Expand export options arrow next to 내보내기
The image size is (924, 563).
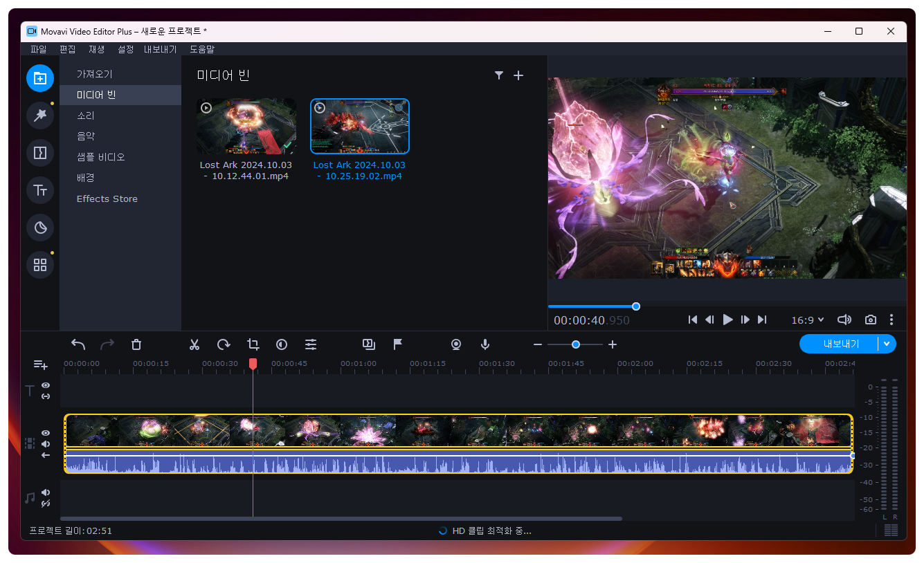coord(887,344)
